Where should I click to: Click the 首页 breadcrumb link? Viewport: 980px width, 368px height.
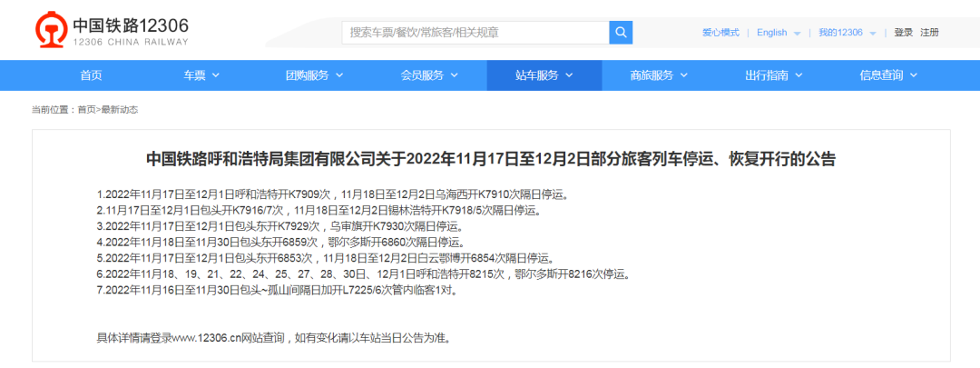(x=87, y=110)
